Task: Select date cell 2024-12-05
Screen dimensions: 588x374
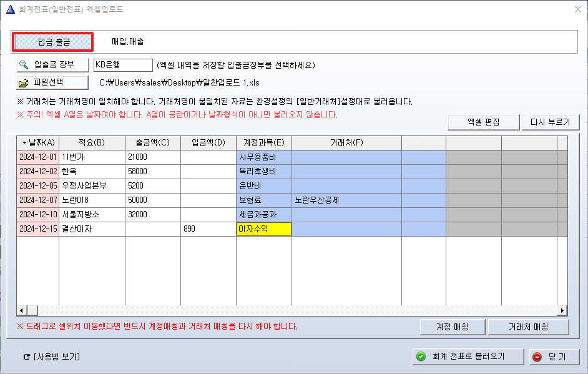Action: (x=38, y=185)
